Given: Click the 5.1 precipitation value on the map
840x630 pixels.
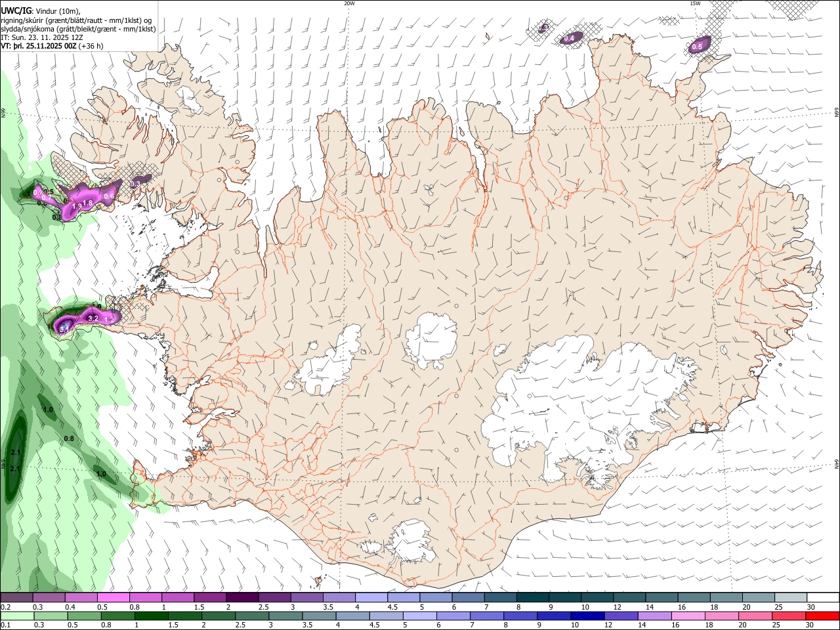Looking at the screenshot, I should click(x=65, y=328).
